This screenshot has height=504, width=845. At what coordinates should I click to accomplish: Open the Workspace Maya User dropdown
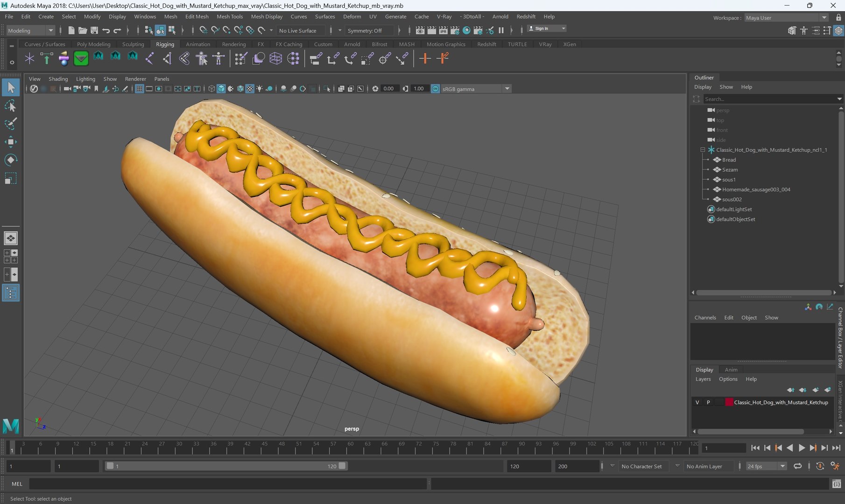coord(786,18)
